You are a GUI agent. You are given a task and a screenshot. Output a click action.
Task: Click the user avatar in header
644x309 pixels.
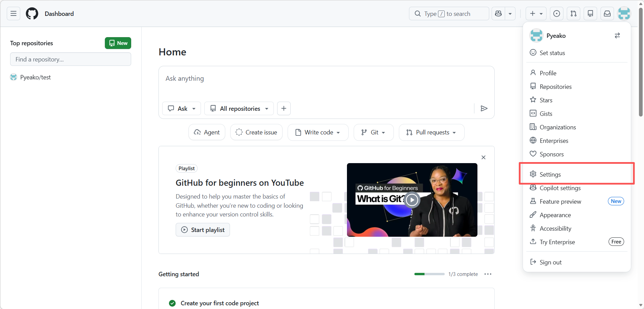pyautogui.click(x=624, y=14)
